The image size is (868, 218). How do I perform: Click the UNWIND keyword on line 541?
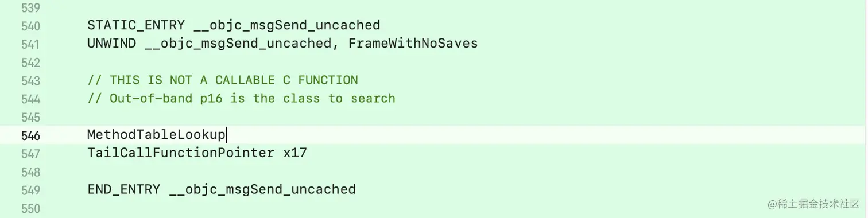(111, 44)
